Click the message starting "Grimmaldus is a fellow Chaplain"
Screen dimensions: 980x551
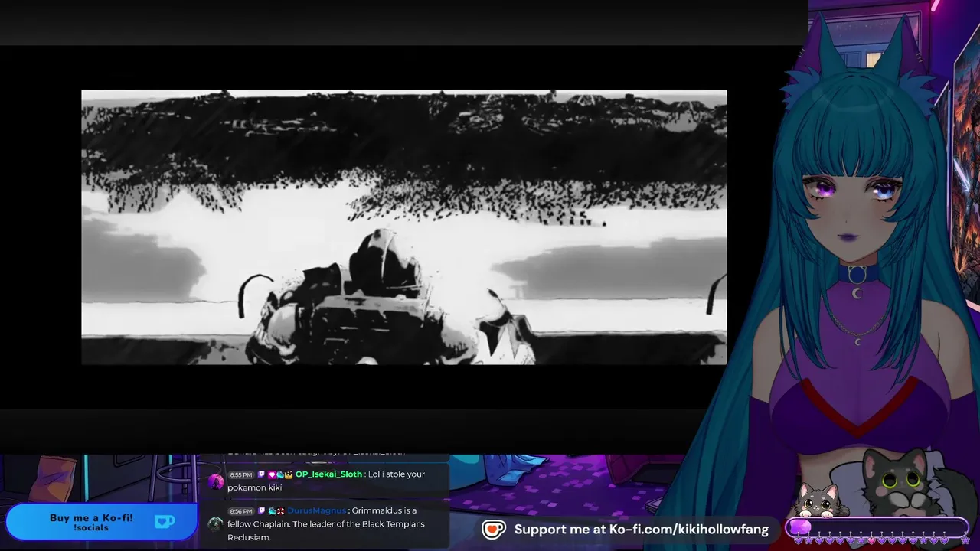point(326,524)
